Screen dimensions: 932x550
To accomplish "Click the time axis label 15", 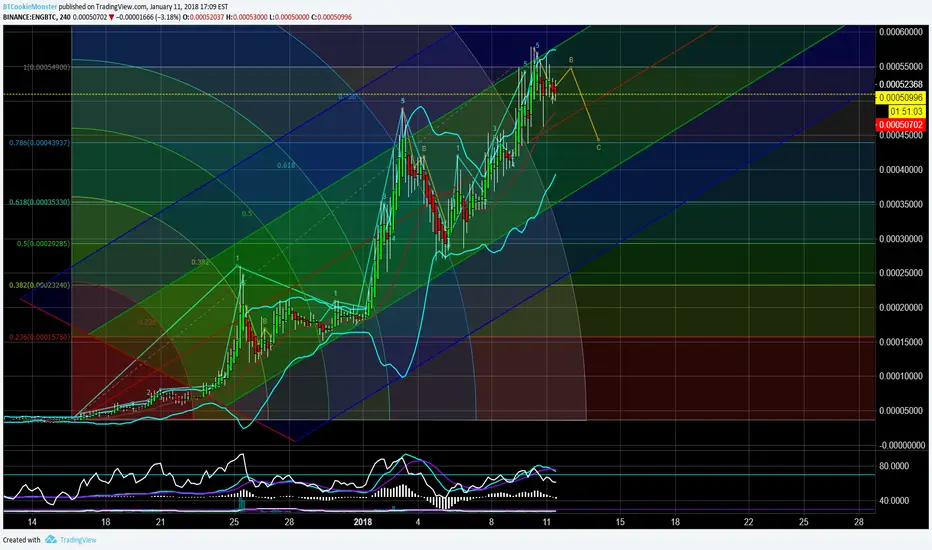I will tap(620, 521).
